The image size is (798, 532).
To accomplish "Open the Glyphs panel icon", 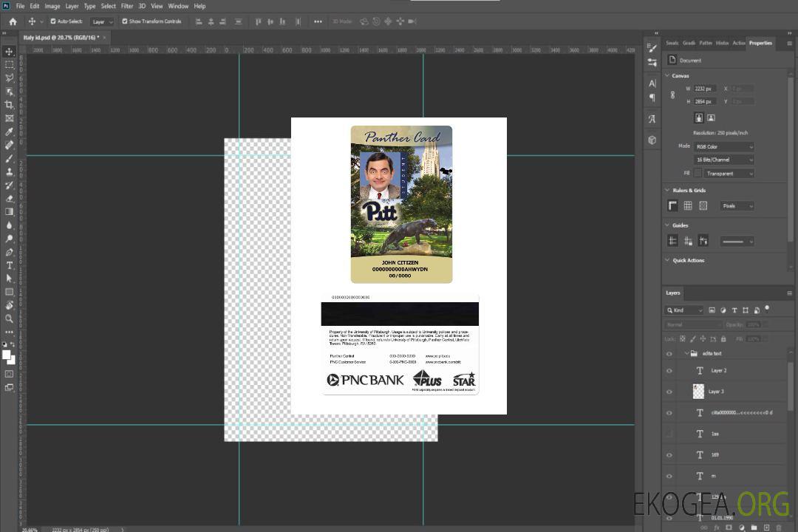I will (652, 119).
